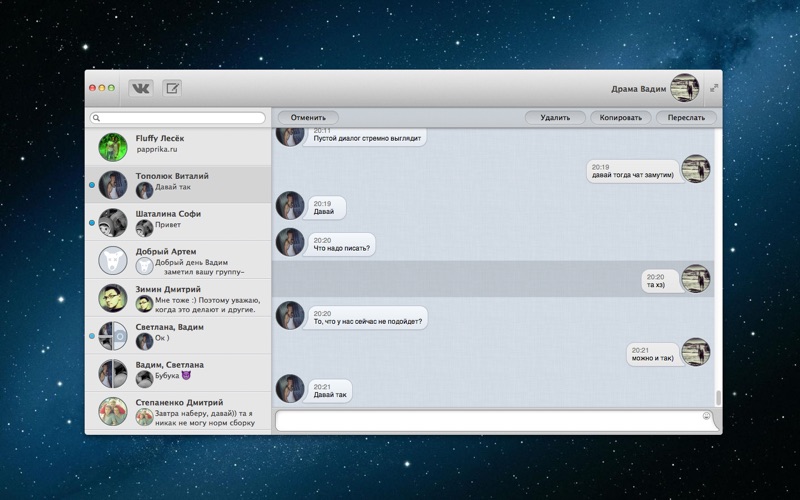Open the Светлана, Вадим group chat
Viewport: 800px width, 500px height.
tap(178, 335)
